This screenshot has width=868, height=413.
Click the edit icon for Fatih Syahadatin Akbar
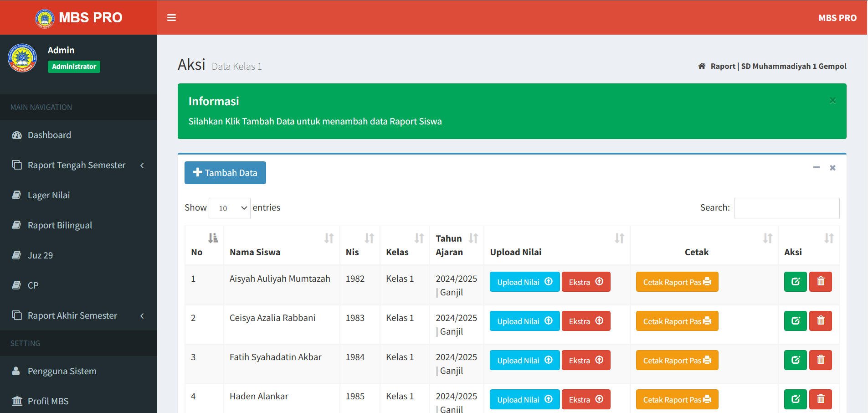point(795,360)
